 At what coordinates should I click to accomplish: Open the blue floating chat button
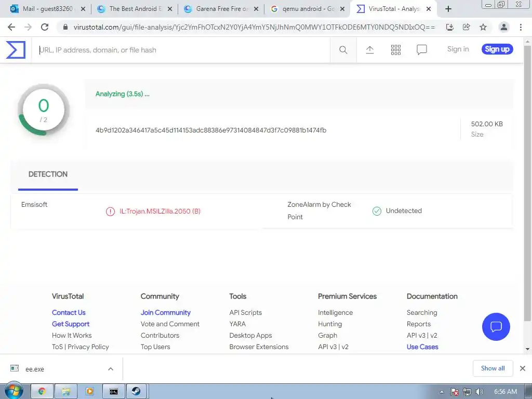pos(496,326)
